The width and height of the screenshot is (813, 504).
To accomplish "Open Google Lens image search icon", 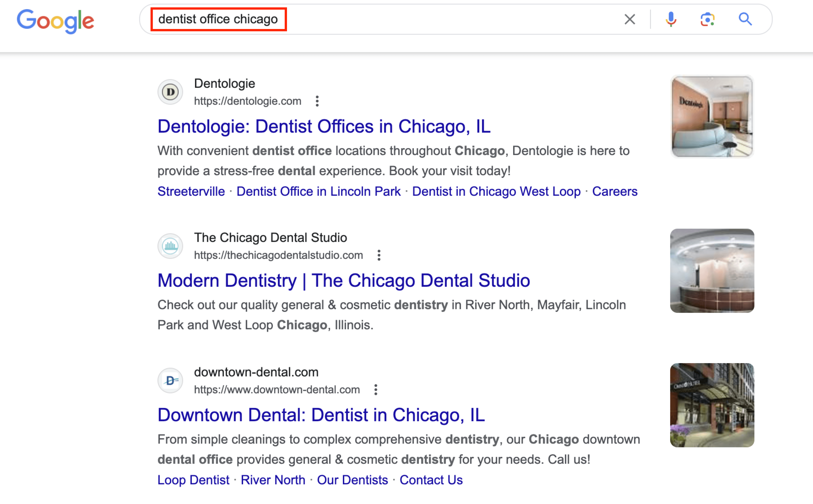I will tap(707, 19).
